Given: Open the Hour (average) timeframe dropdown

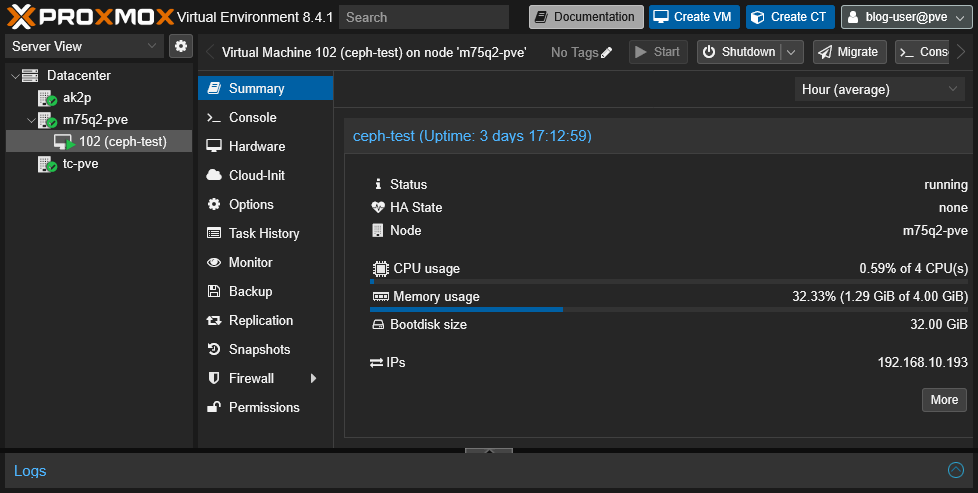Looking at the screenshot, I should pyautogui.click(x=879, y=89).
